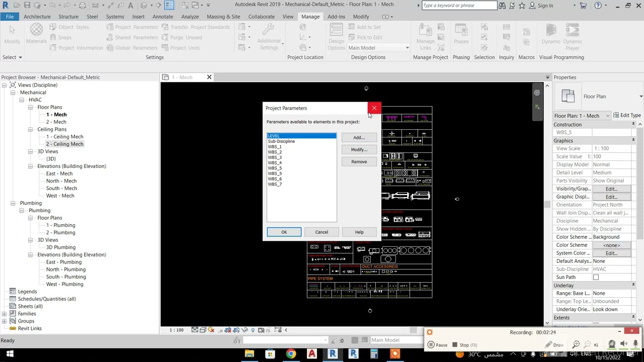
Task: Click the webcam icon in the recorder bar
Action: pyautogui.click(x=612, y=344)
